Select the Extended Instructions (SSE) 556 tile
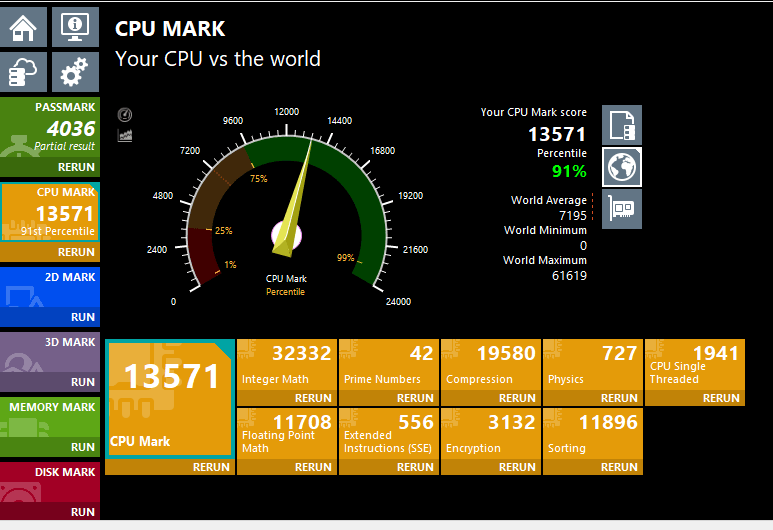The image size is (773, 530). point(389,434)
